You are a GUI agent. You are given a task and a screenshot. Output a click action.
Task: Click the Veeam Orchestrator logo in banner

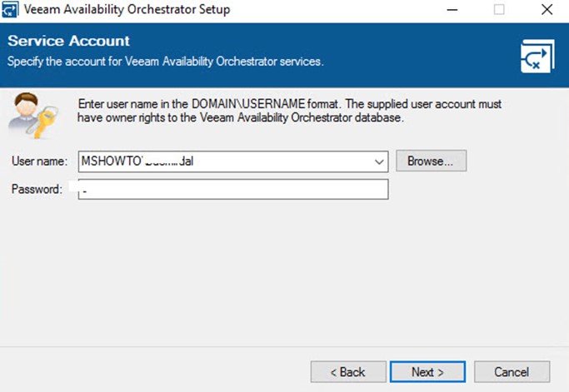[x=537, y=57]
